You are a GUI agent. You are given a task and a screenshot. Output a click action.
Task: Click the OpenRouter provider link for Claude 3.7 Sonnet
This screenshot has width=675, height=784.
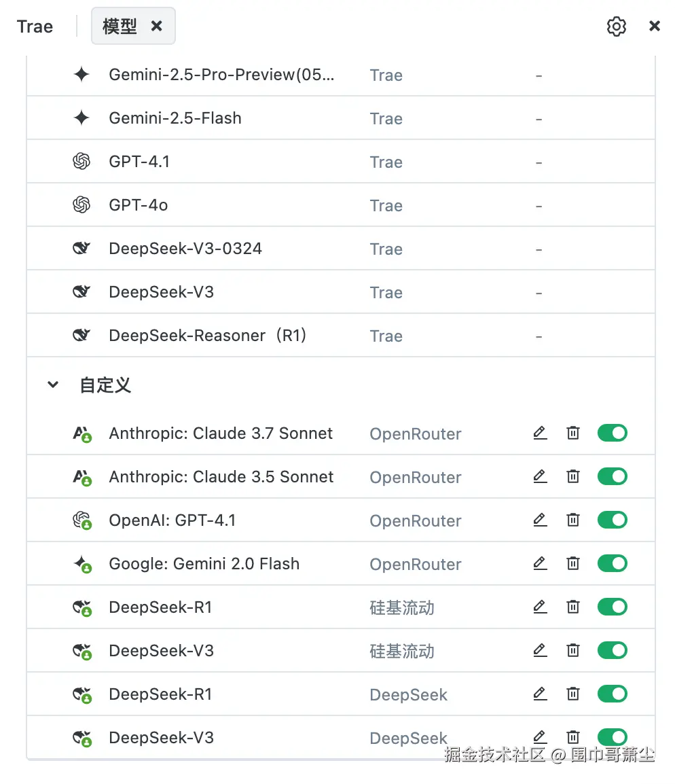[415, 433]
